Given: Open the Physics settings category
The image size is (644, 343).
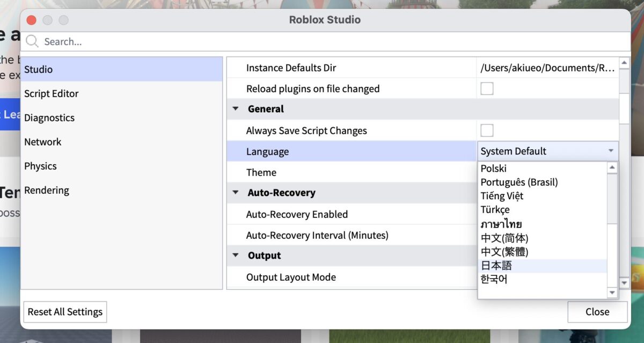Looking at the screenshot, I should (40, 166).
